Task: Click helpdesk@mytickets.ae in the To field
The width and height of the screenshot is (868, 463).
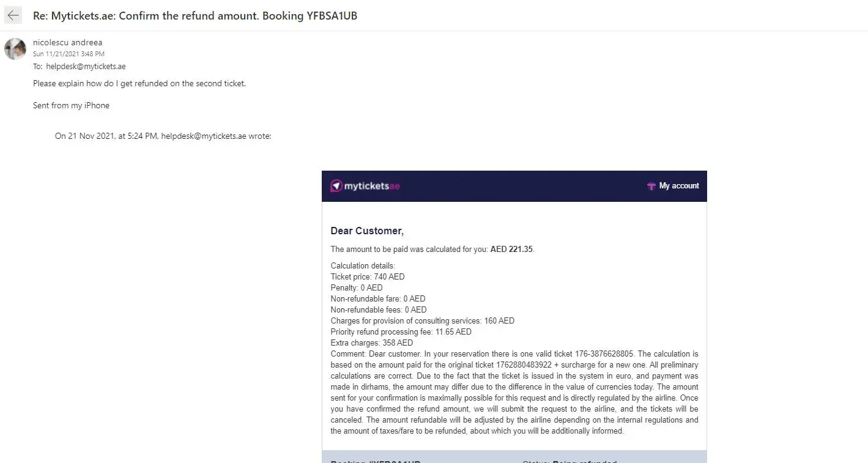Action: click(86, 66)
